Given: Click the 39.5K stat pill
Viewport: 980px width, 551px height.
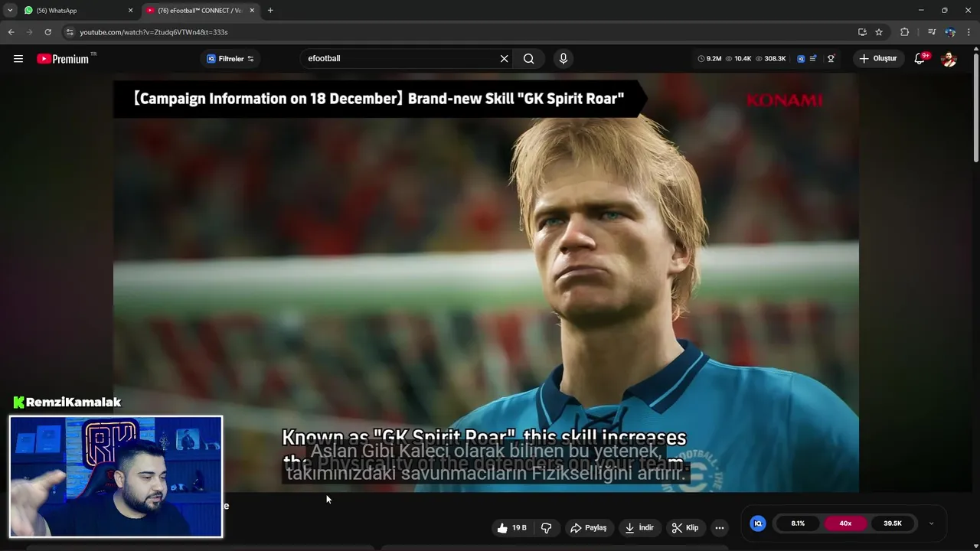Looking at the screenshot, I should coord(893,523).
